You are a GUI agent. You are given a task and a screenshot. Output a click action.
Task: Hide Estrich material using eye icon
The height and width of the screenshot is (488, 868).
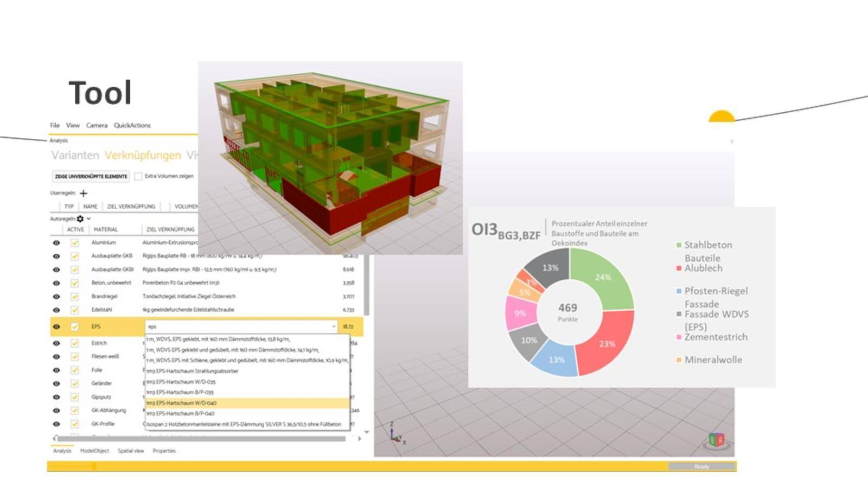point(56,343)
